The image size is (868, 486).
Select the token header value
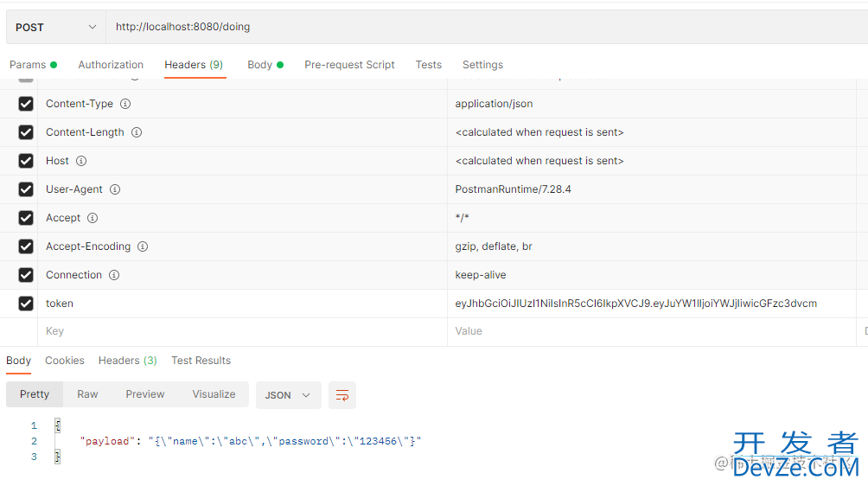click(636, 304)
